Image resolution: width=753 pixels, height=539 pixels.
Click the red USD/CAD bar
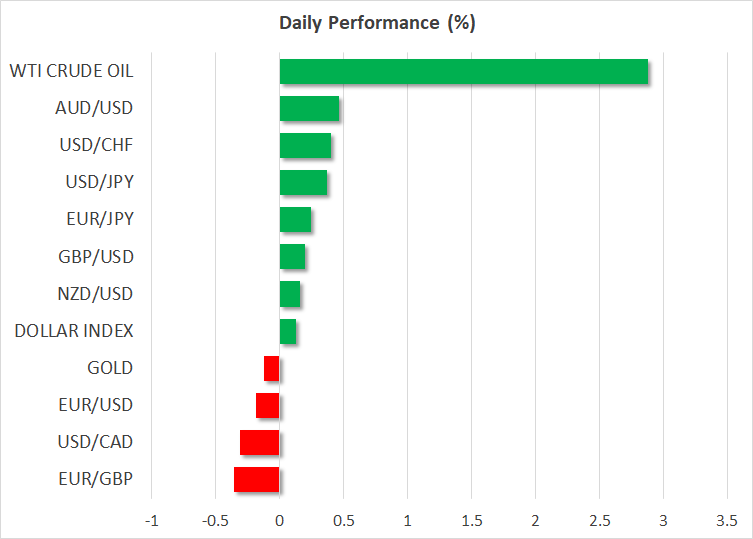point(260,442)
